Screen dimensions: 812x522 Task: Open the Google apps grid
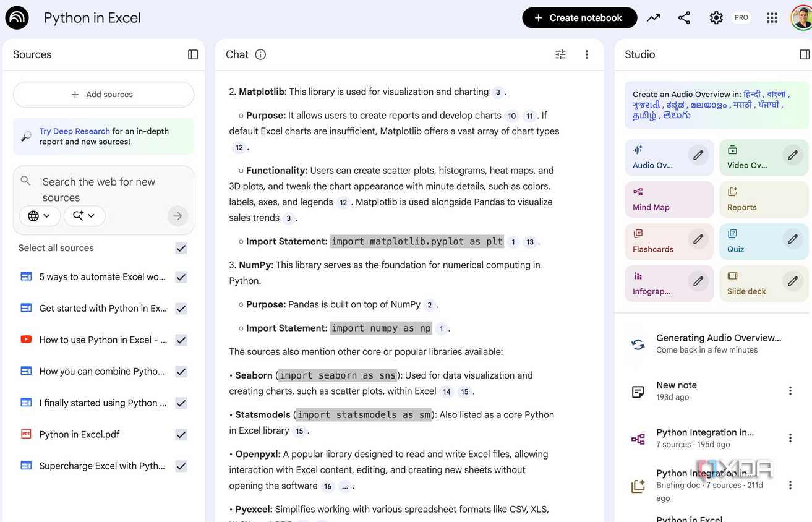772,18
